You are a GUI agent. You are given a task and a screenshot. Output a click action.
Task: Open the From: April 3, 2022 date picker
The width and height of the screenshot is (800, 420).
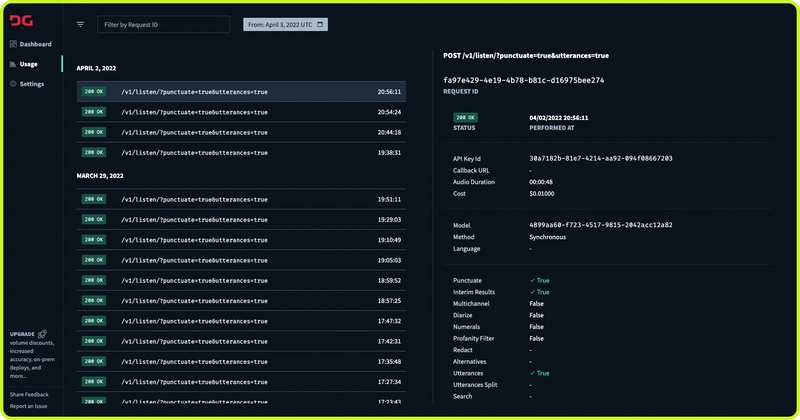(284, 24)
